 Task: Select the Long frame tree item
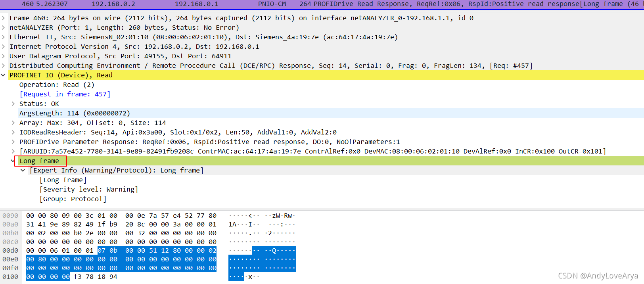tap(39, 161)
